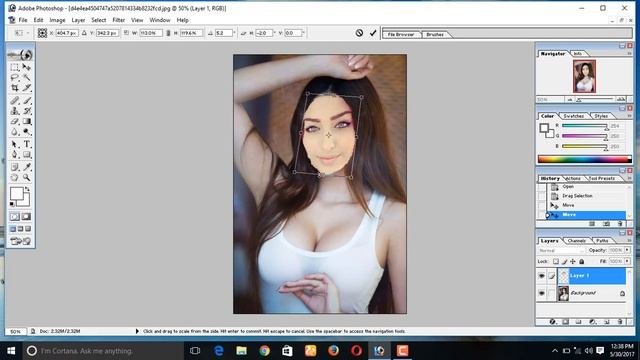Select the Notes tool
The image size is (640, 360).
click(15, 167)
